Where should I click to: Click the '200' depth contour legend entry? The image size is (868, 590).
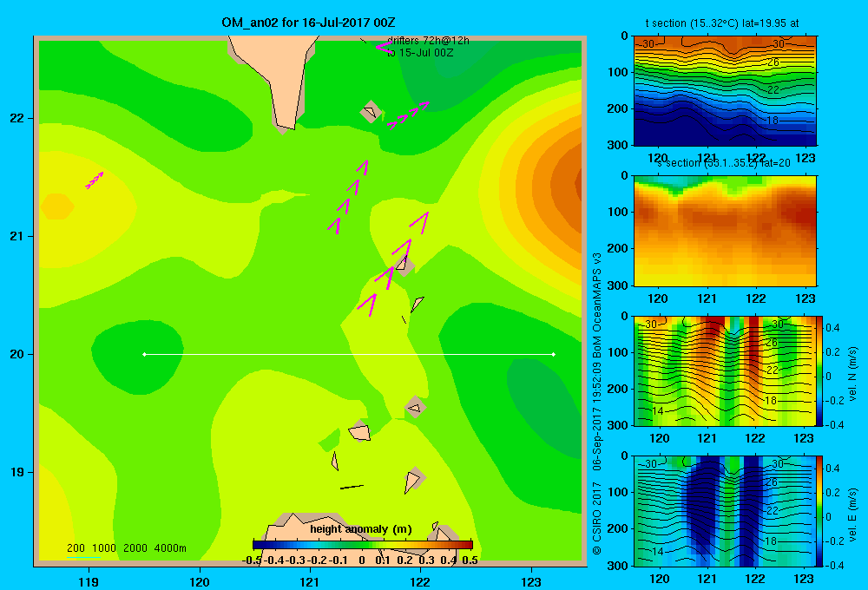(76, 548)
